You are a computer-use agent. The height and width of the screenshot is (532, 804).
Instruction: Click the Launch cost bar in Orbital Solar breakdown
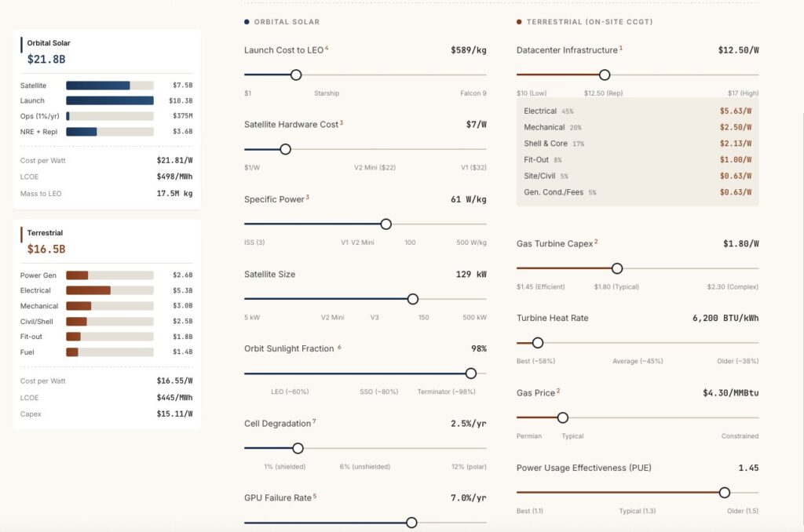(109, 100)
